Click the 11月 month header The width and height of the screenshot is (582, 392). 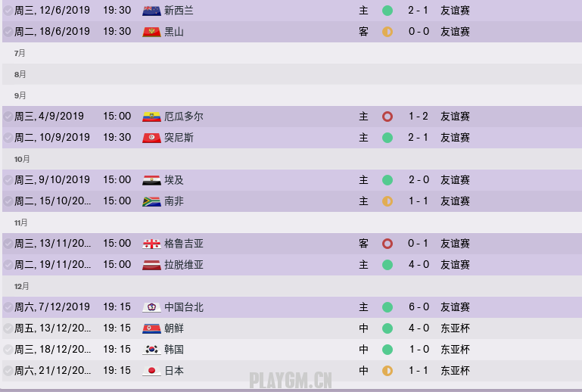(x=21, y=222)
